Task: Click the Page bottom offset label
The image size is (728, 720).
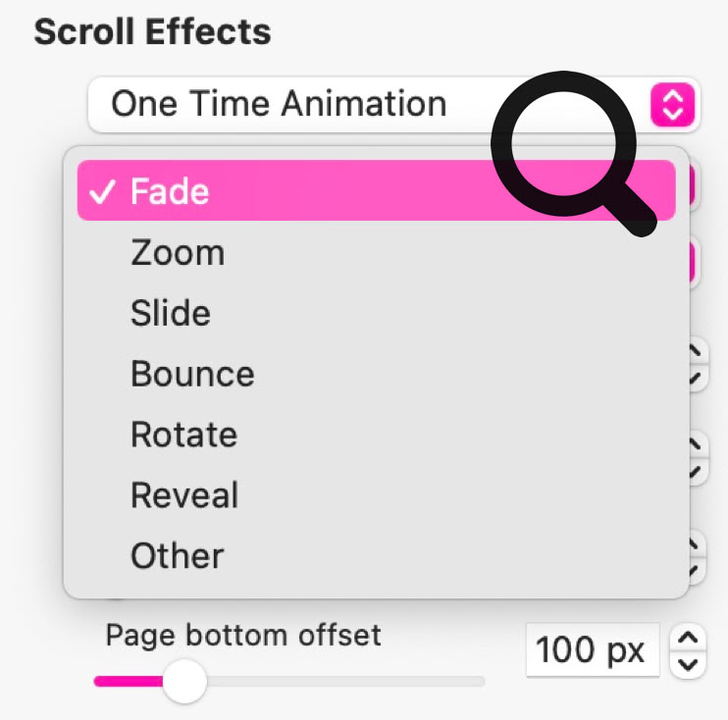Action: (x=242, y=635)
